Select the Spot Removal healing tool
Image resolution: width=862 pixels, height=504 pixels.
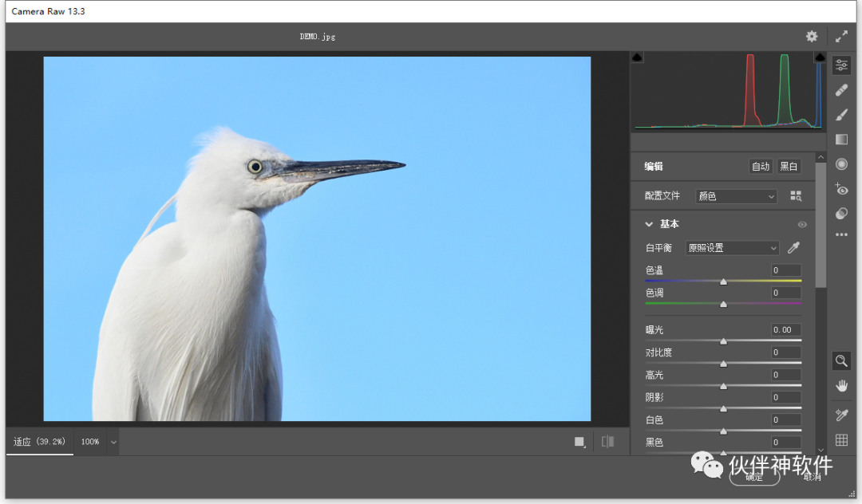click(x=841, y=90)
